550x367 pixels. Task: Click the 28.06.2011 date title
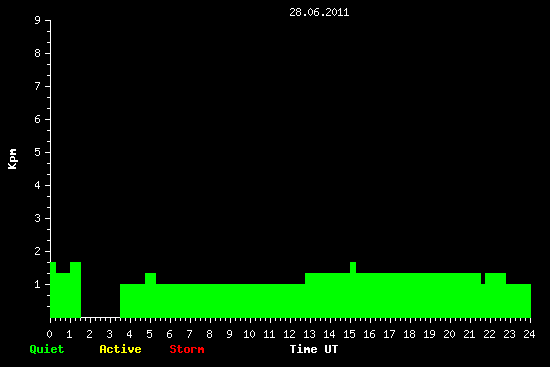(x=319, y=12)
